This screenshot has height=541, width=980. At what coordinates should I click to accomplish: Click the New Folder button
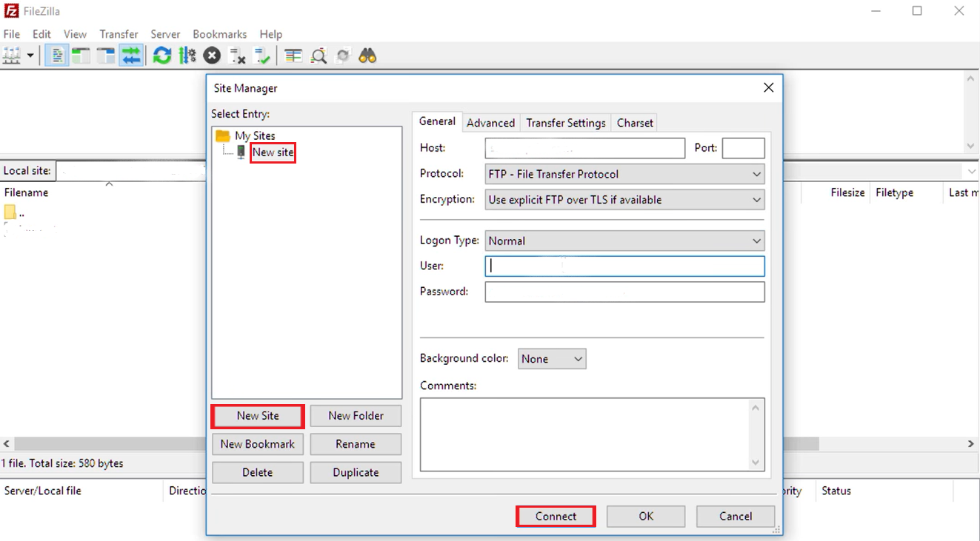pos(356,416)
